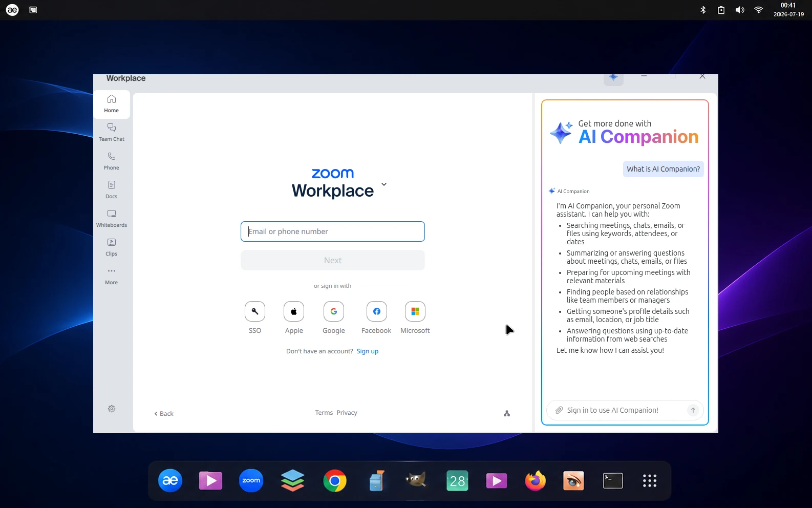Go Back from sign-in page
The width and height of the screenshot is (812, 508).
click(x=164, y=414)
